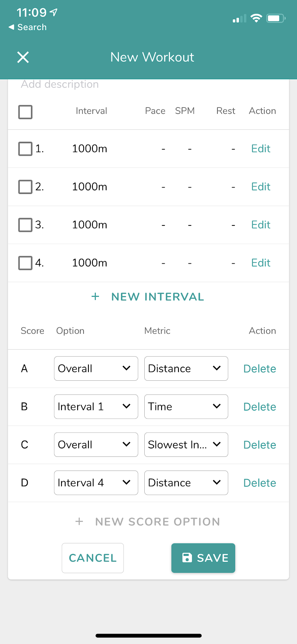Open the Slowest Interval metric dropdown
This screenshot has width=297, height=644.
186,445
